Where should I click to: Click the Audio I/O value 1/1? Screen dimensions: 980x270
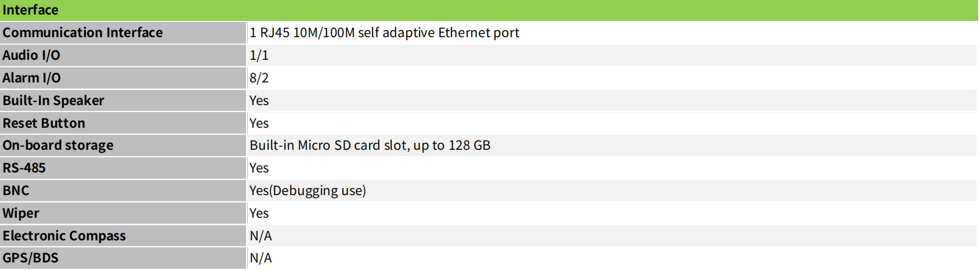[x=259, y=55]
